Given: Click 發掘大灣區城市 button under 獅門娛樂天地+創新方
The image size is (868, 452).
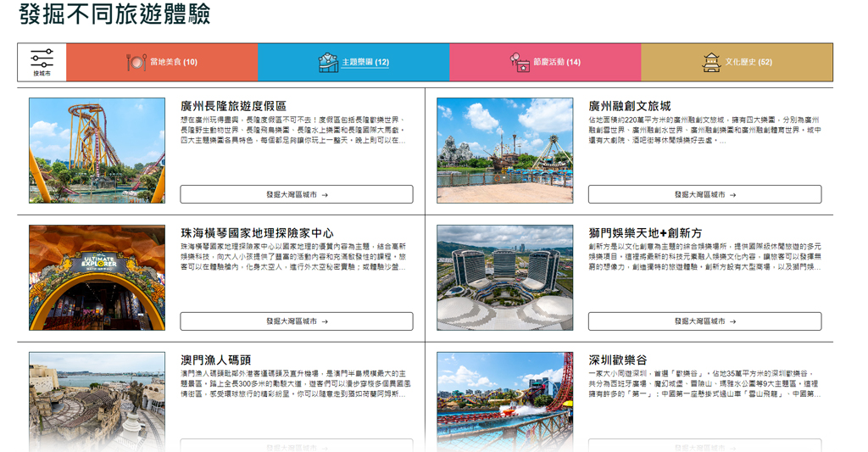Looking at the screenshot, I should pyautogui.click(x=704, y=321).
